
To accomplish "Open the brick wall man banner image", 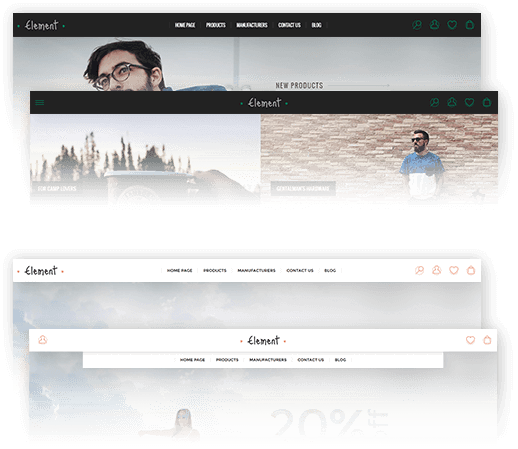I will point(379,159).
